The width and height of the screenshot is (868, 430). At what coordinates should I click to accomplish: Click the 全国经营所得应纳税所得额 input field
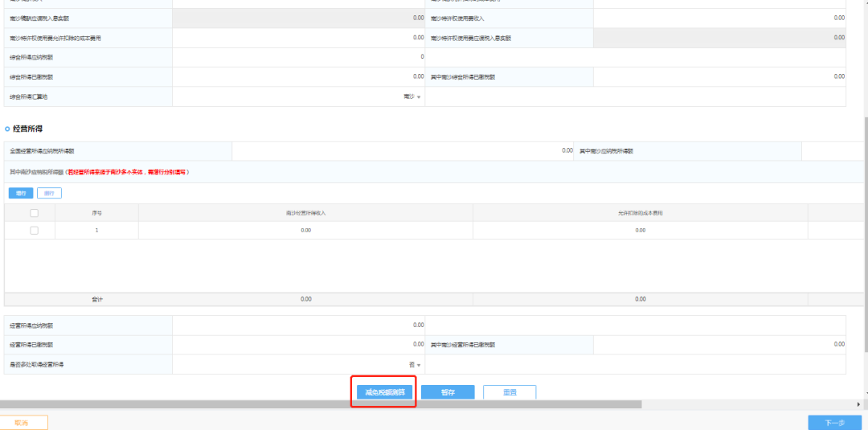coord(403,151)
